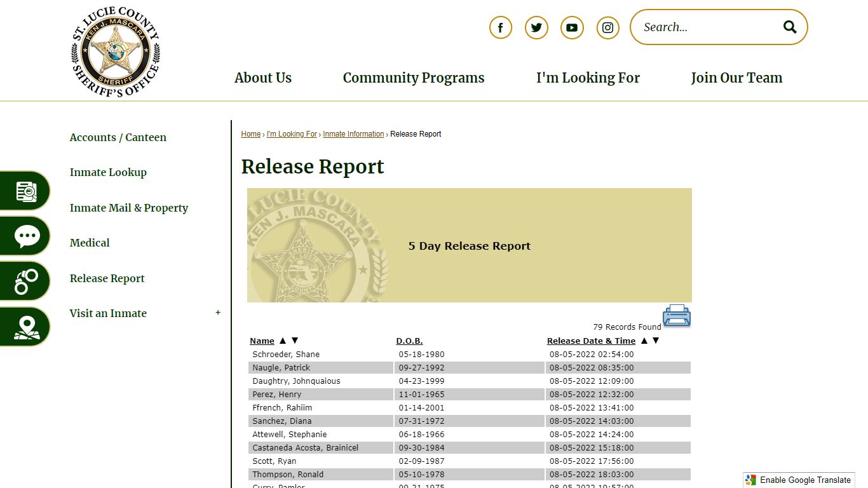Select the name Castaneda Acosta, Brainicel

pos(306,448)
